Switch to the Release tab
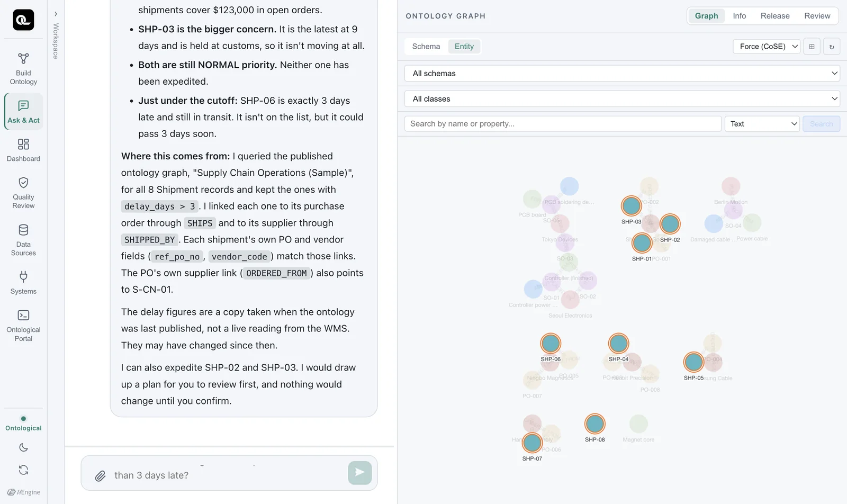 point(775,16)
